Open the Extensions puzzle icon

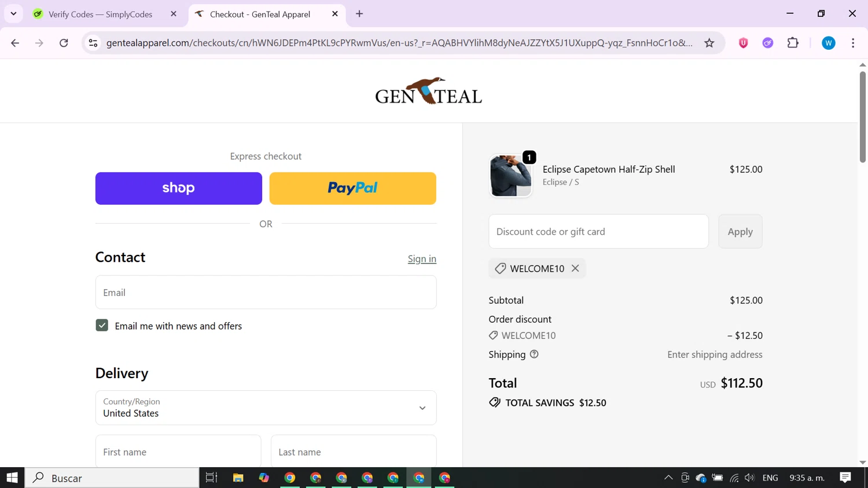point(793,43)
